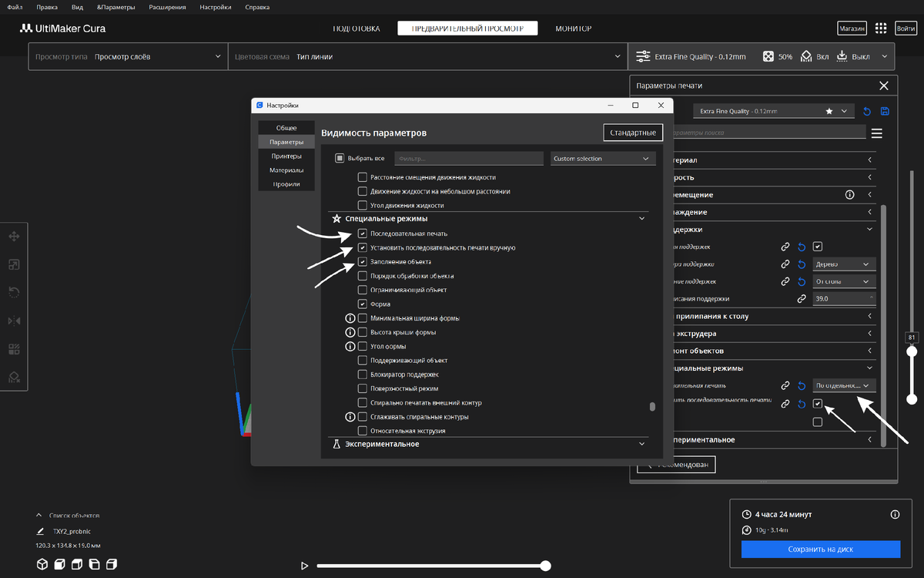Open Просмотр типа dropdown

pyautogui.click(x=128, y=56)
